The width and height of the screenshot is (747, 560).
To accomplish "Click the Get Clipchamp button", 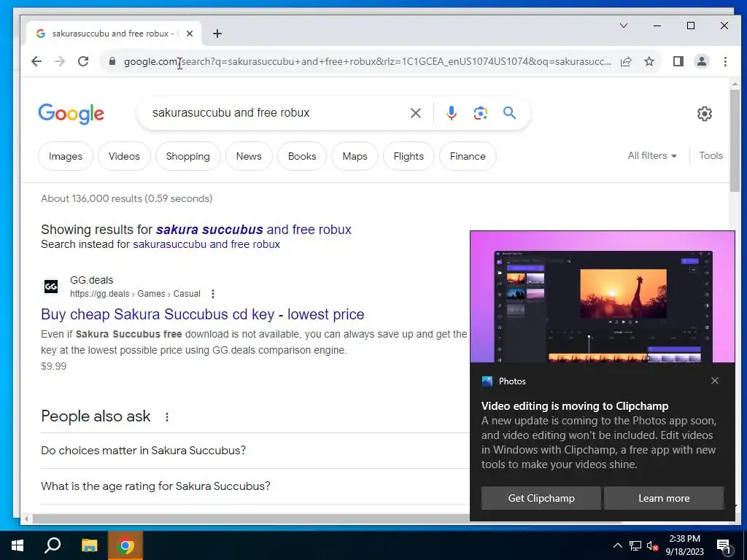I will [541, 498].
